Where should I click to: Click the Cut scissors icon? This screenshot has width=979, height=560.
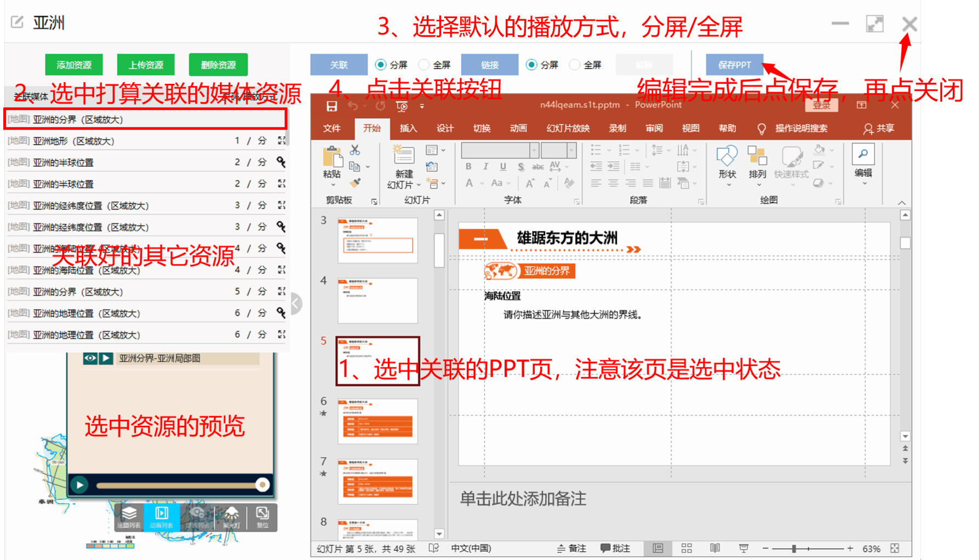click(x=355, y=150)
